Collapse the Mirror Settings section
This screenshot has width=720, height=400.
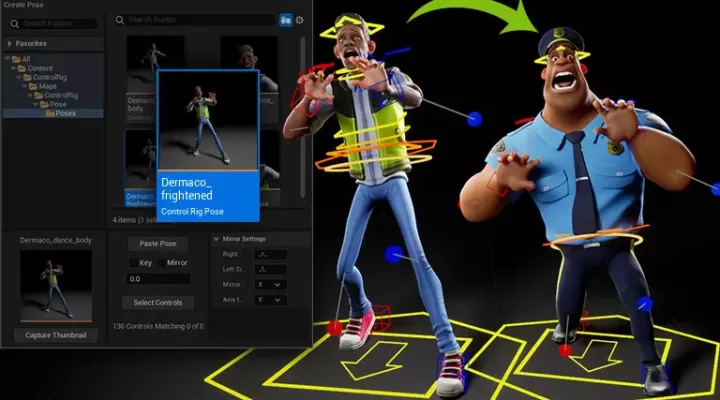(x=217, y=239)
